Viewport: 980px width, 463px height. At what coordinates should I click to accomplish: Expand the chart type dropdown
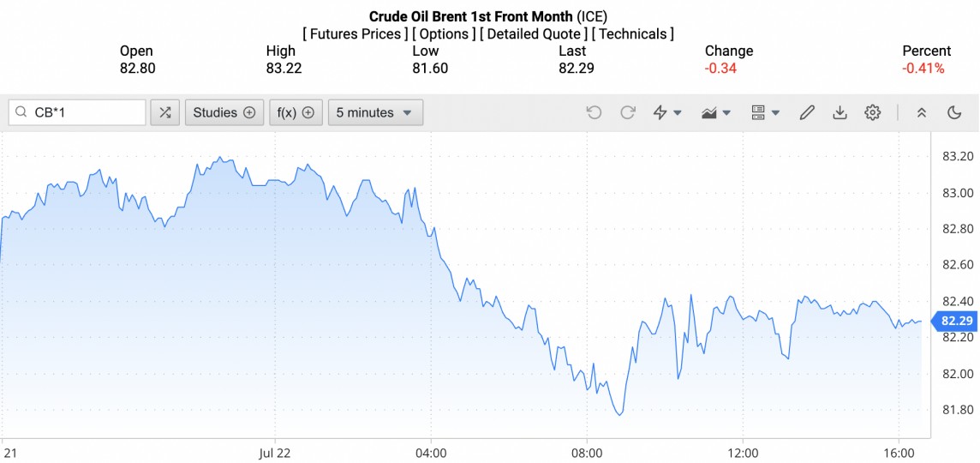coord(715,112)
